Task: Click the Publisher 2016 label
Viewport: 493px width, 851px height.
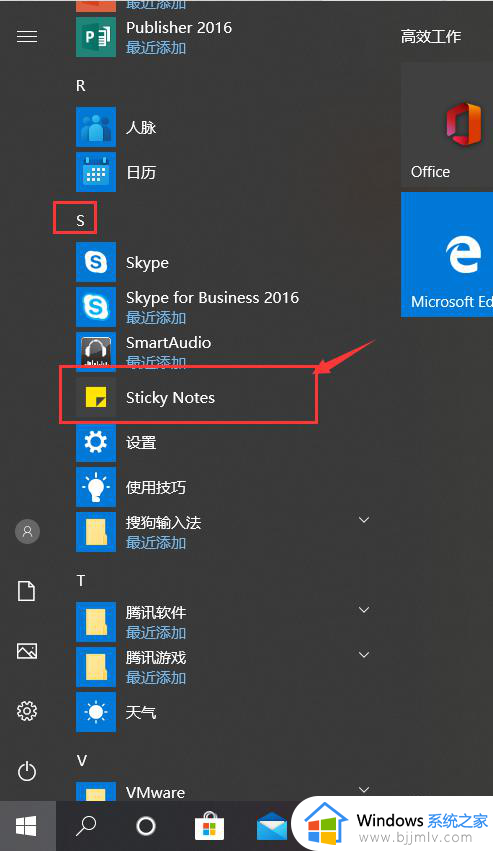Action: coord(179,27)
